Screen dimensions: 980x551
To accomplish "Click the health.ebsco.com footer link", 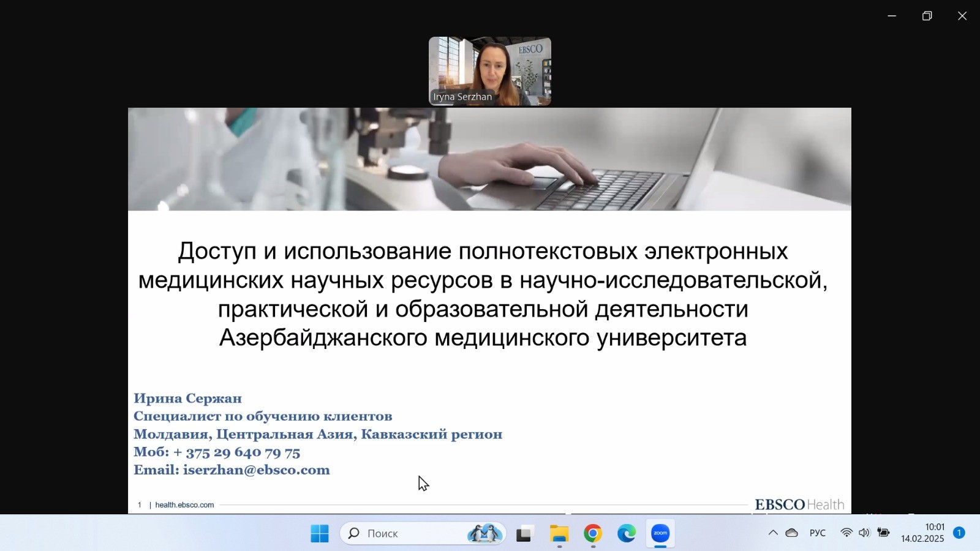I will (x=184, y=505).
